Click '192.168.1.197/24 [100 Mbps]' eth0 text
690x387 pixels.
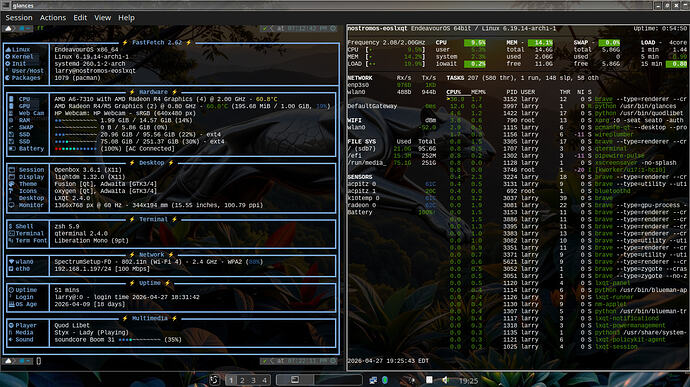(x=102, y=269)
